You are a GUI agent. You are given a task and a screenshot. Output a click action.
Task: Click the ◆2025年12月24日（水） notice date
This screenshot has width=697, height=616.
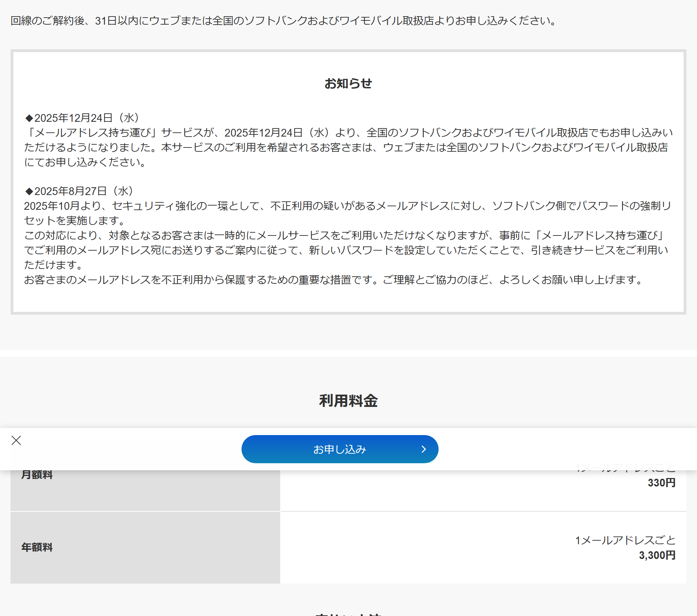tap(82, 118)
